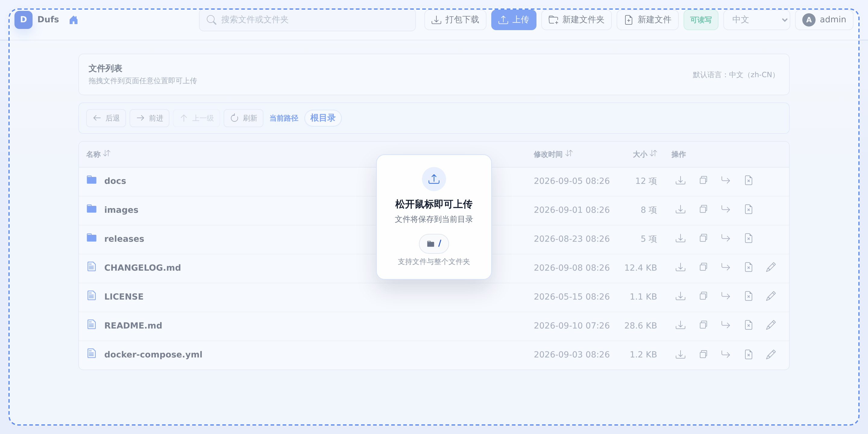Move the LICENSE file
The height and width of the screenshot is (434, 868).
[x=725, y=297]
